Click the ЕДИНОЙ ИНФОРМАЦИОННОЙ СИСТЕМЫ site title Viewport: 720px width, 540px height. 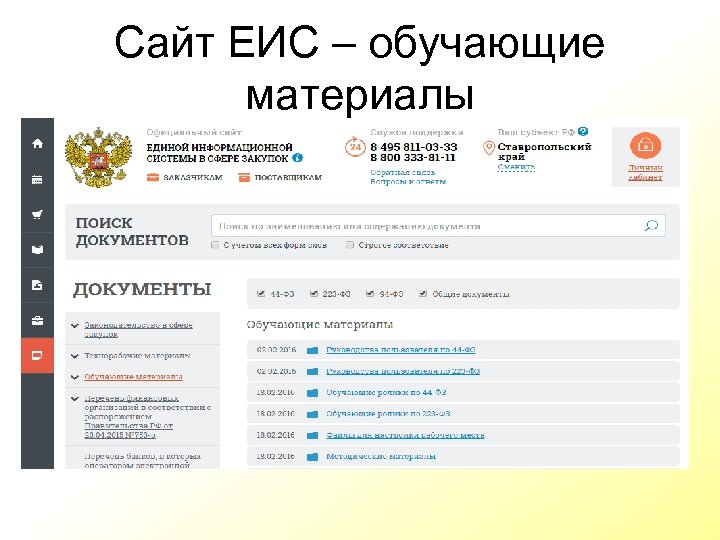coord(219,153)
